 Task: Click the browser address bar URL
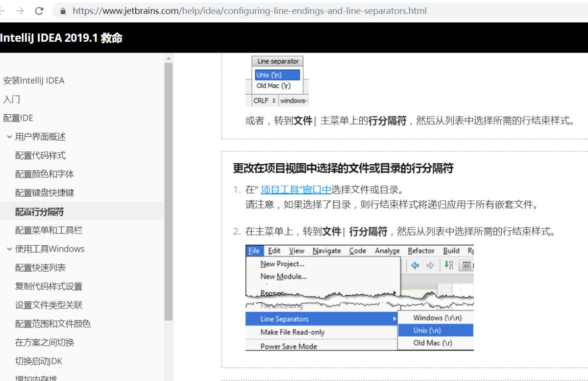(x=249, y=10)
